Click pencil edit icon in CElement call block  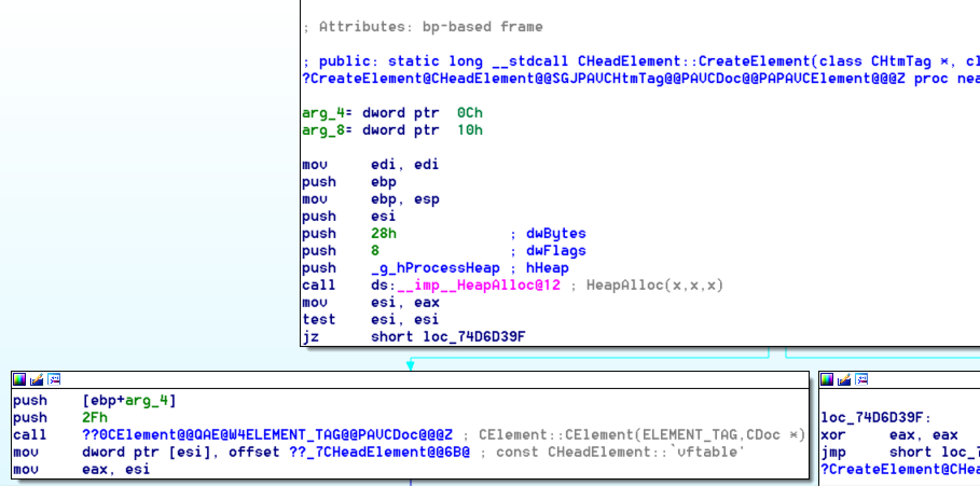37,380
